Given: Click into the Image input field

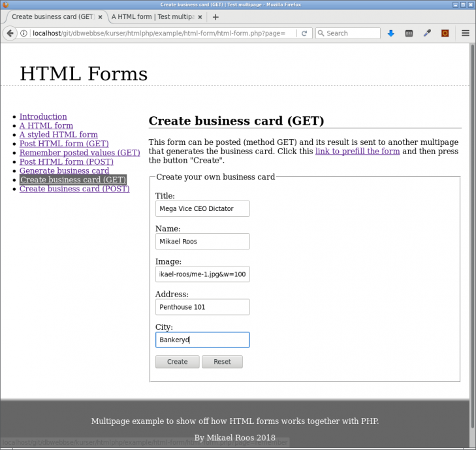Looking at the screenshot, I should point(202,274).
